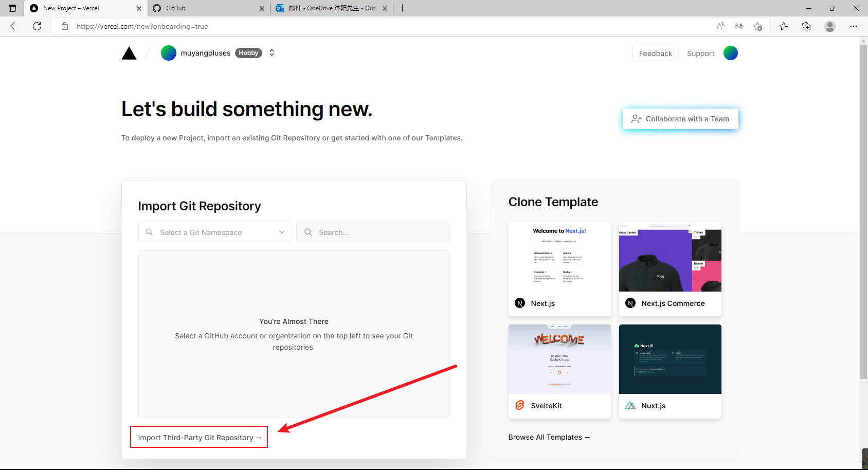Open Browse All Templates link
This screenshot has width=868, height=470.
[549, 437]
